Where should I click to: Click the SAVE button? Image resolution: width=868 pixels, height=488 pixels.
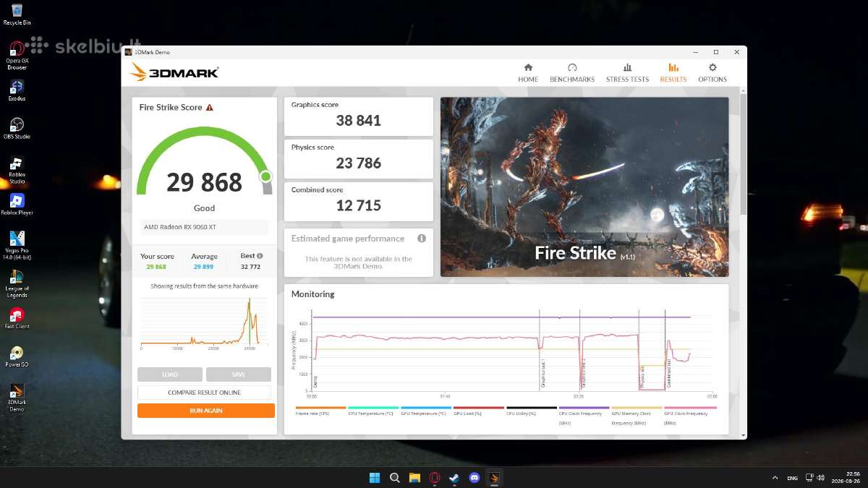[239, 374]
